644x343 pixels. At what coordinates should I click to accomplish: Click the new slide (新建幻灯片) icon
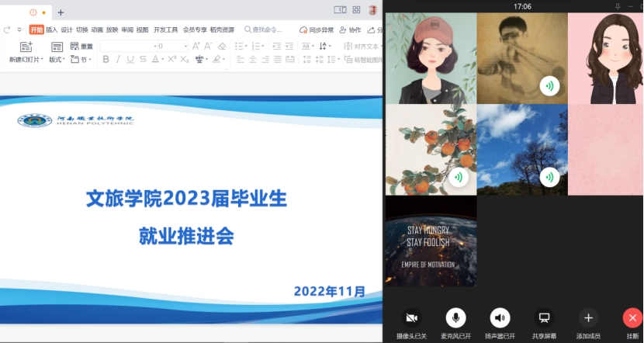click(26, 47)
